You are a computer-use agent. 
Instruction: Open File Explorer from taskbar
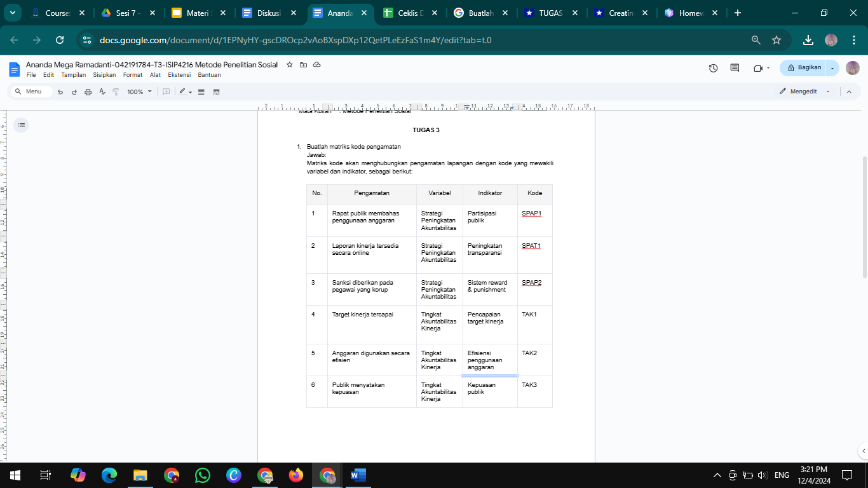(140, 475)
